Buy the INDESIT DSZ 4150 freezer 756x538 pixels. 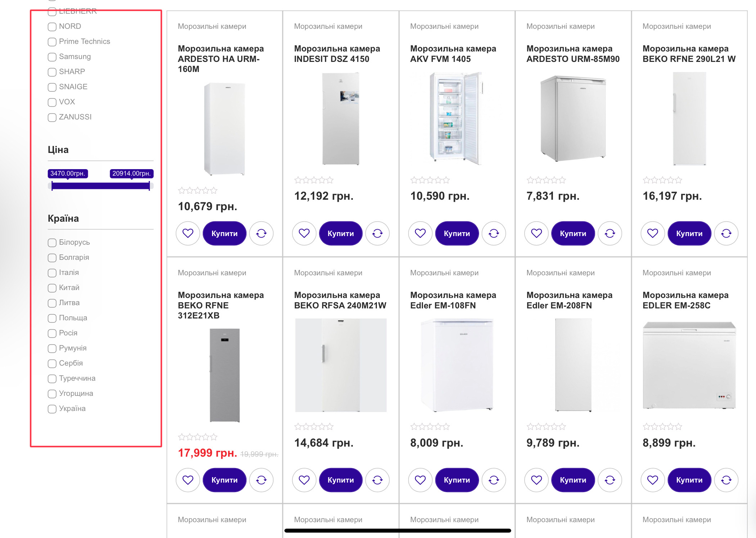pos(341,234)
